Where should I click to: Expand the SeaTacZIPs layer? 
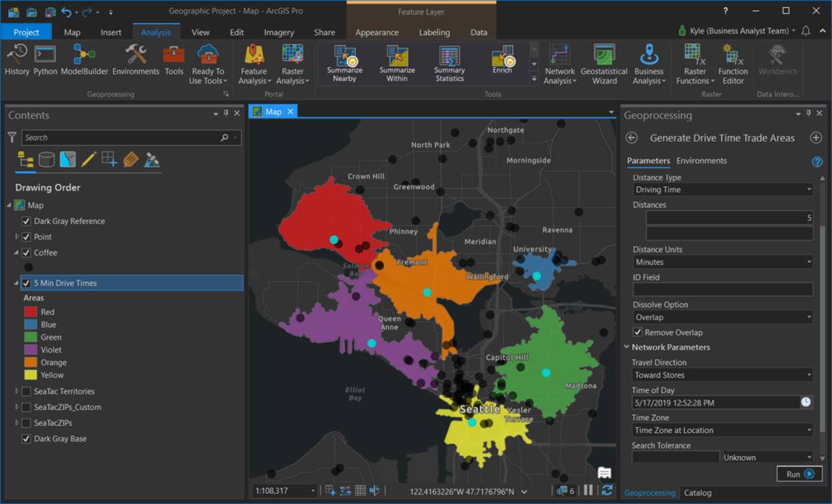(17, 423)
